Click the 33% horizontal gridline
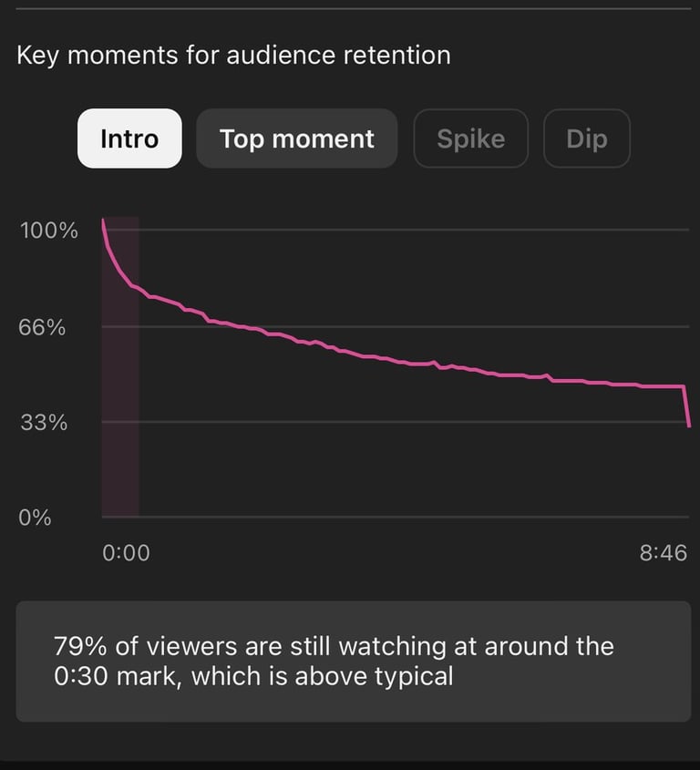The height and width of the screenshot is (770, 700). [x=396, y=422]
